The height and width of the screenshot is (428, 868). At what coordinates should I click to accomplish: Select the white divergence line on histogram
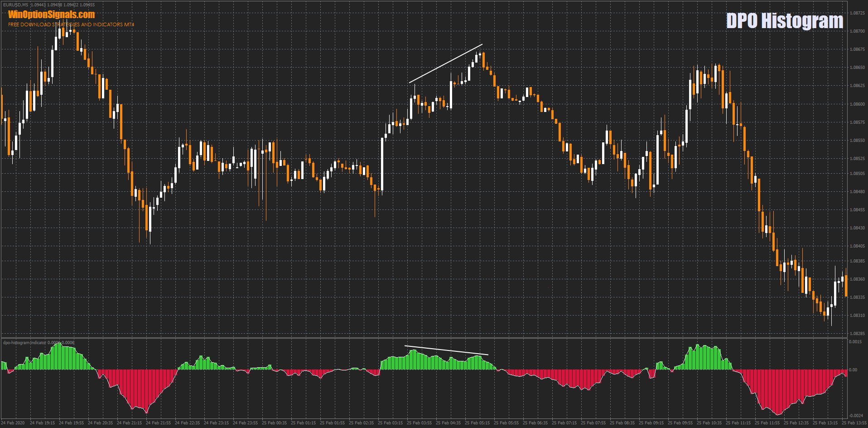click(x=446, y=350)
